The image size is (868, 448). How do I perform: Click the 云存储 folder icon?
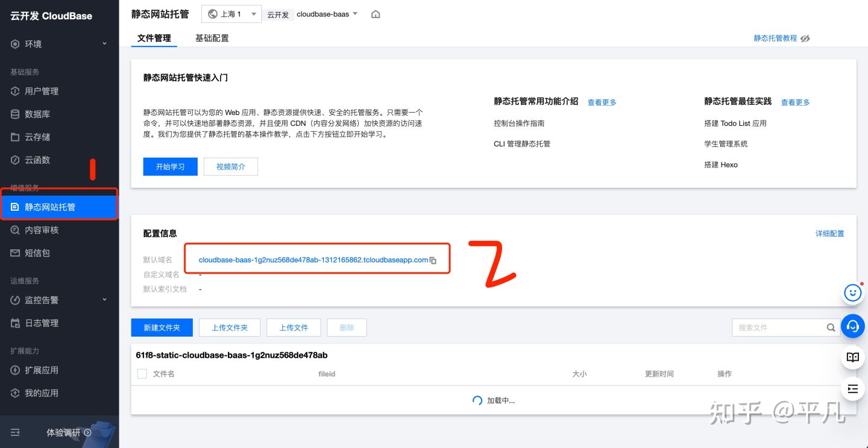(15, 137)
